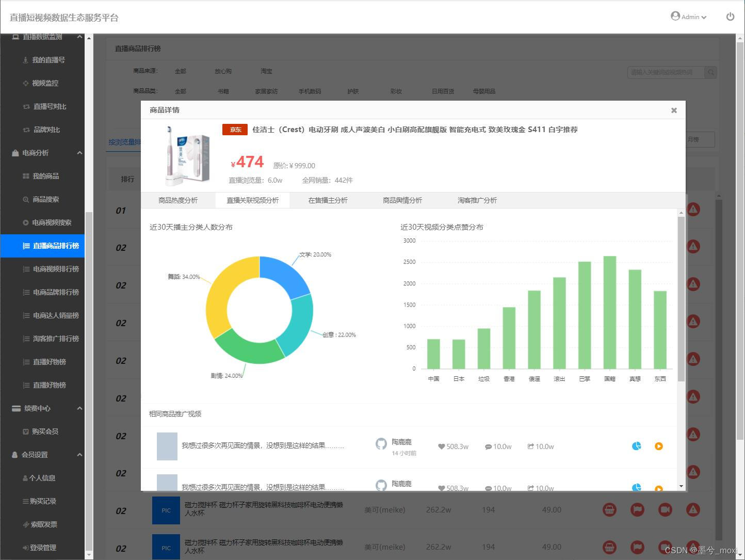This screenshot has width=745, height=560.
Task: Click basket icon in 美可(meike) row with full icons
Action: (x=609, y=509)
